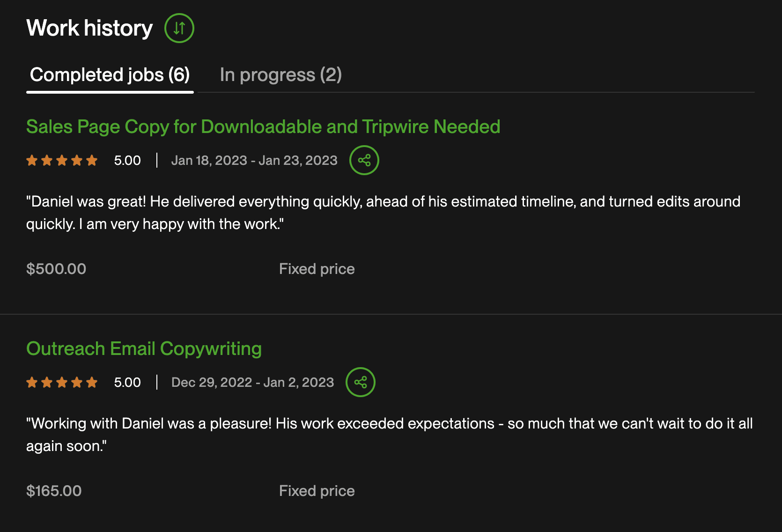Click the $500.00 price label
This screenshot has width=782, height=532.
(x=56, y=268)
